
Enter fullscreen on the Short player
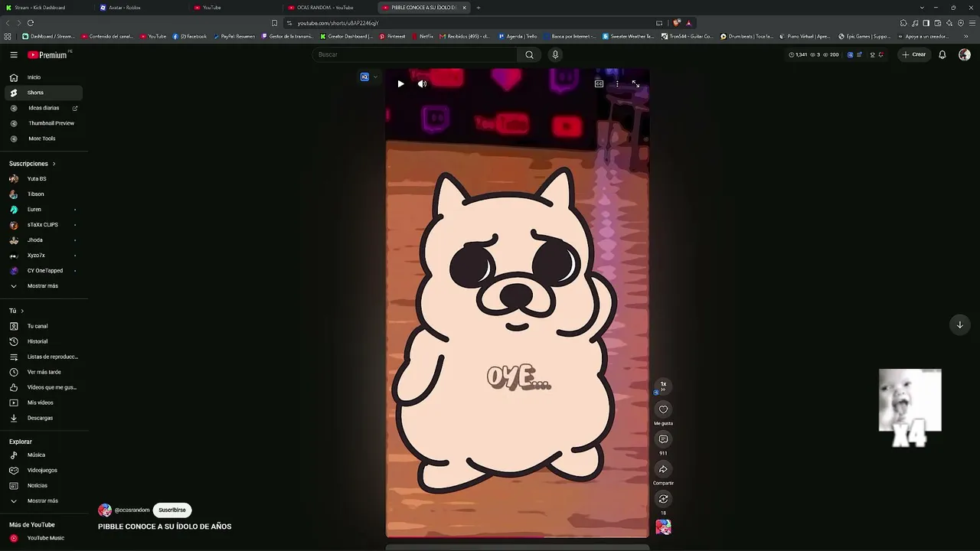[635, 84]
